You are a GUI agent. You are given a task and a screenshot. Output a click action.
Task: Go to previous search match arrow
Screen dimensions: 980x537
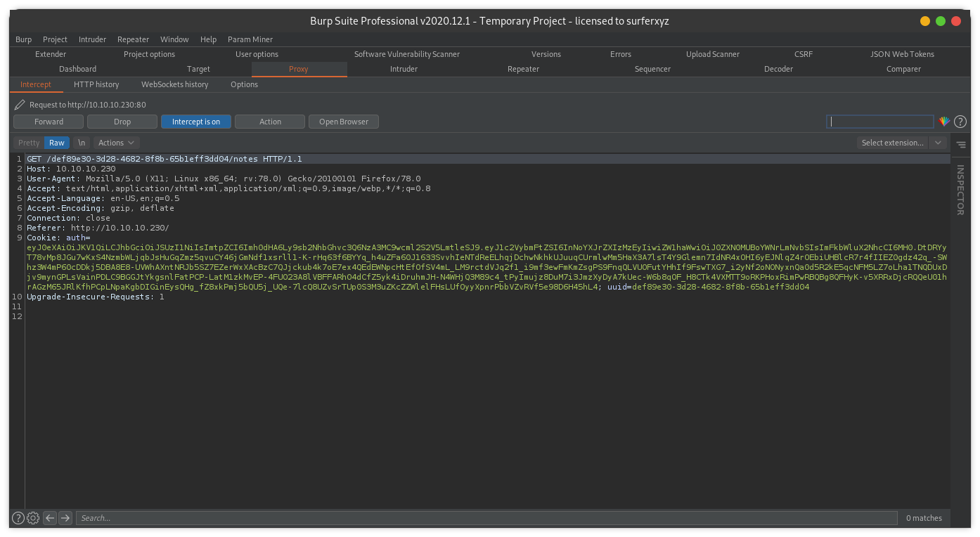[50, 518]
